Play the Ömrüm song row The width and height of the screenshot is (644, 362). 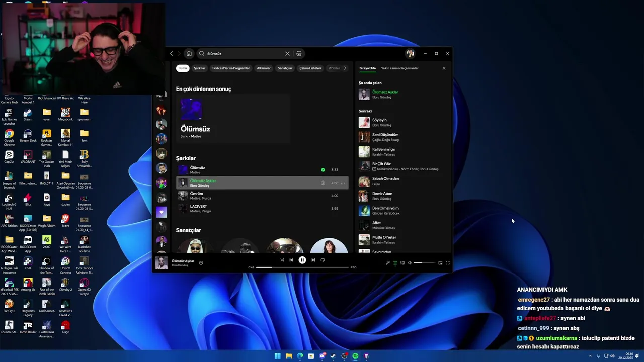[262, 196]
